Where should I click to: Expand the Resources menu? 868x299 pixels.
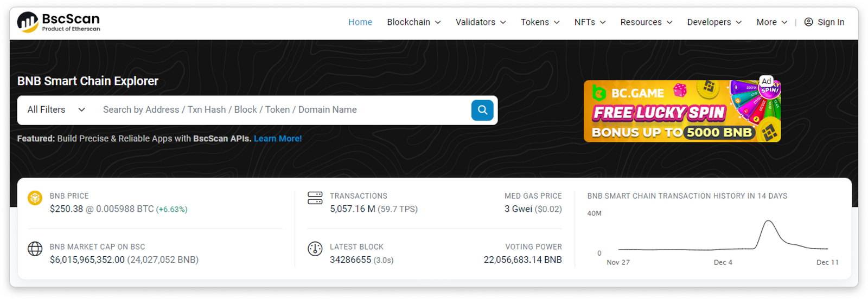click(647, 22)
